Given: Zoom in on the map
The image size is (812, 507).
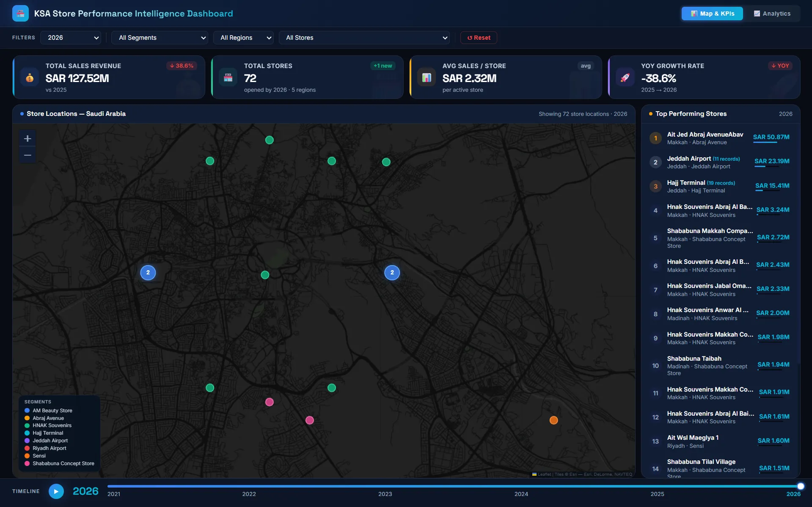Looking at the screenshot, I should [x=28, y=139].
